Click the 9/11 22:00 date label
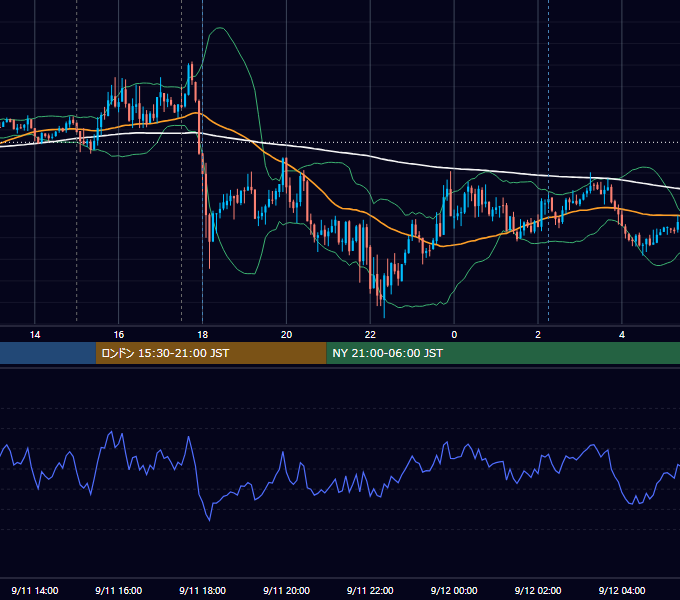Screen dimensions: 680x600 click(370, 590)
